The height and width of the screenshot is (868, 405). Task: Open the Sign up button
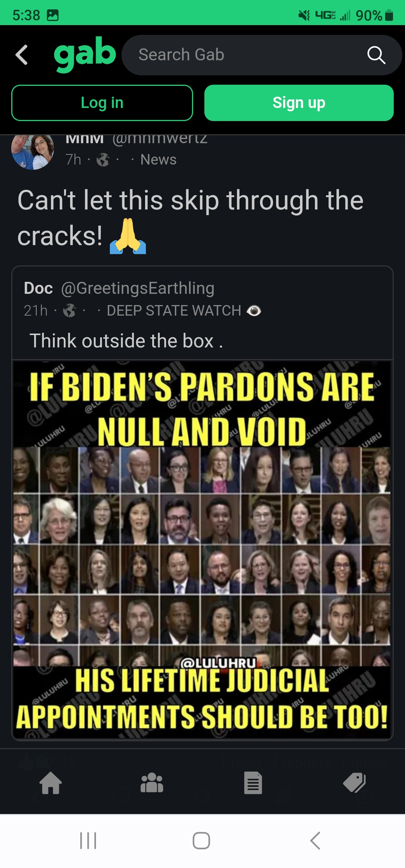[299, 103]
